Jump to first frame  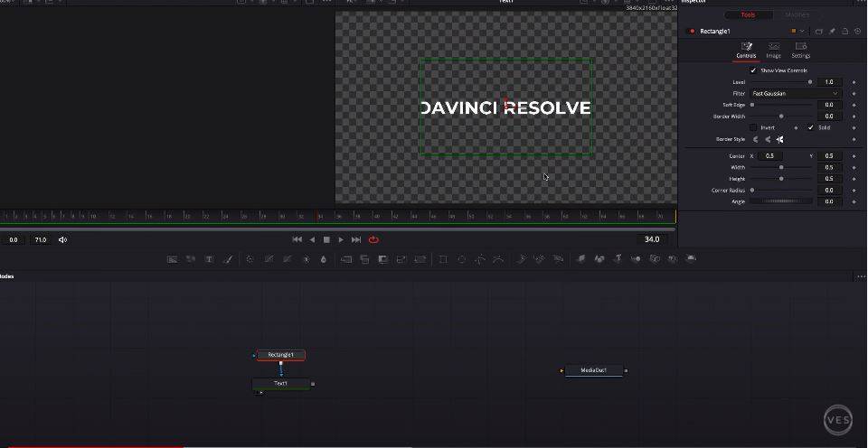[297, 239]
